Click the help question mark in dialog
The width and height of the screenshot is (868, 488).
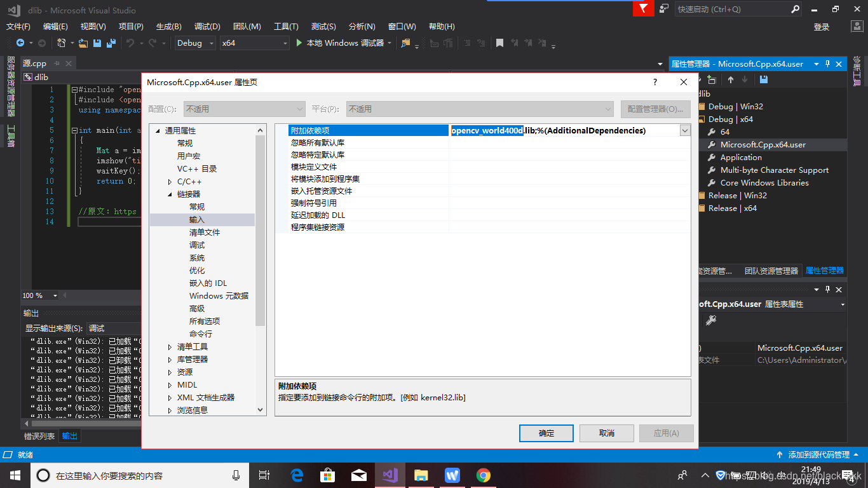[655, 83]
